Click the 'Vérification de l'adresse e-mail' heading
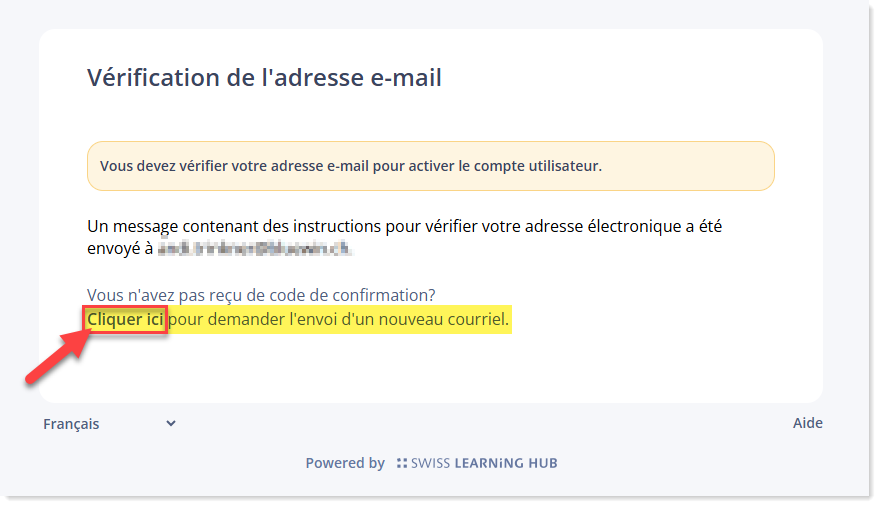The image size is (879, 506). coord(264,77)
